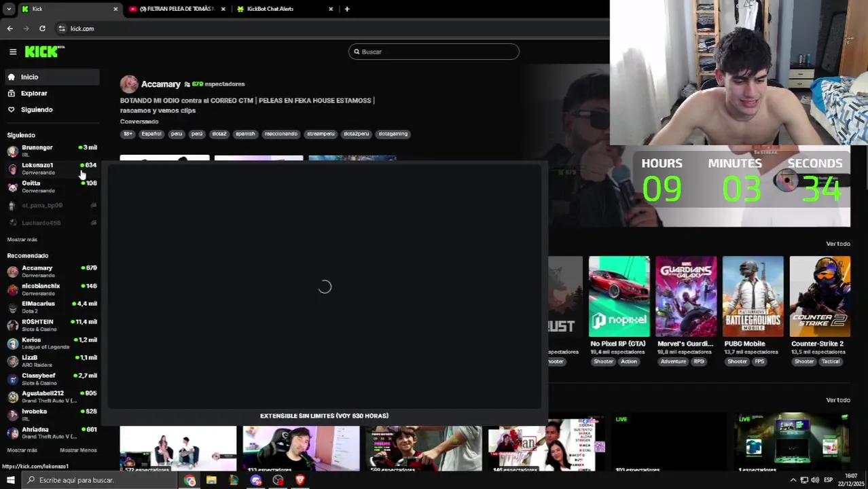Open followed channel Goiita
This screenshot has width=868, height=489.
[52, 187]
